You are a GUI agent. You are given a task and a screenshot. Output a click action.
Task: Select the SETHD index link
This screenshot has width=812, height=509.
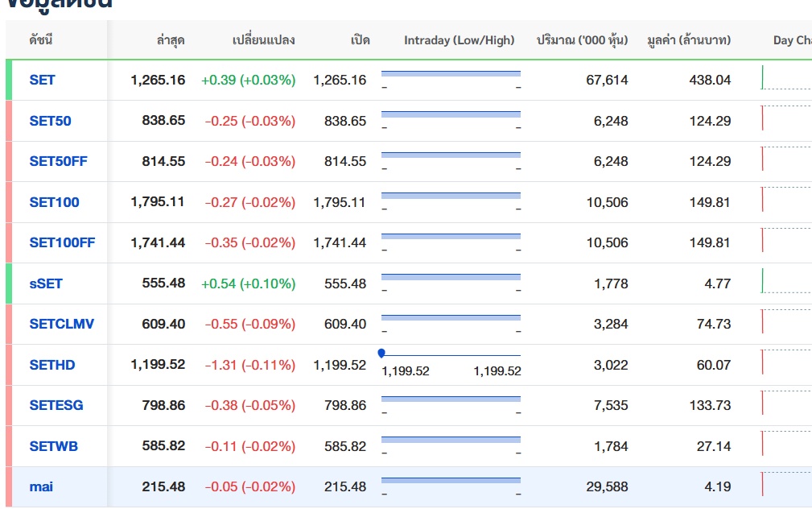52,365
